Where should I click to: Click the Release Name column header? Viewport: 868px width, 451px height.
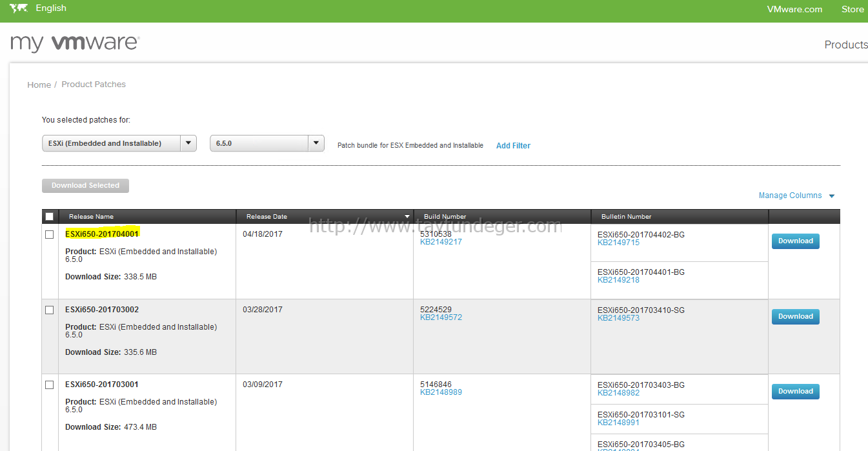pos(91,217)
